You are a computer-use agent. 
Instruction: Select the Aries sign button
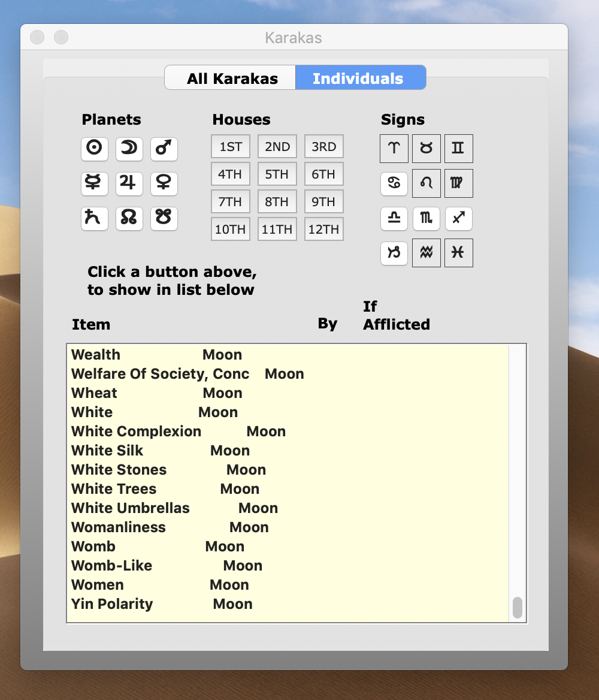394,149
